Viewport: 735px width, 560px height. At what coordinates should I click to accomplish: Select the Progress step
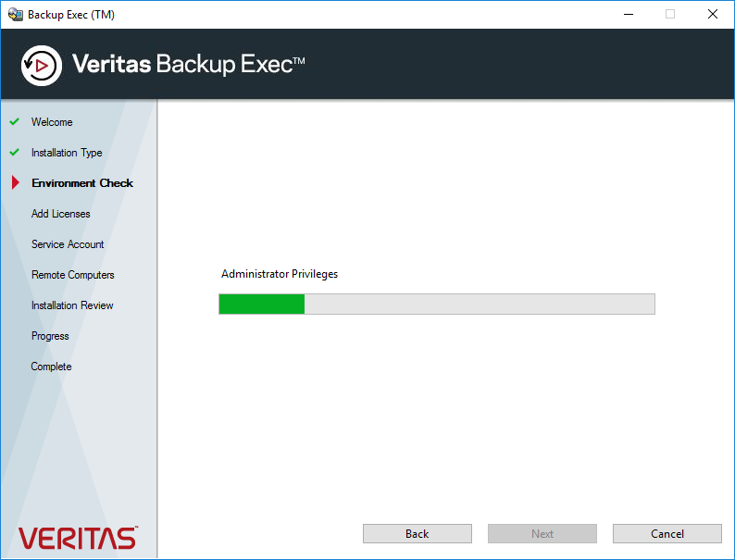click(x=50, y=336)
